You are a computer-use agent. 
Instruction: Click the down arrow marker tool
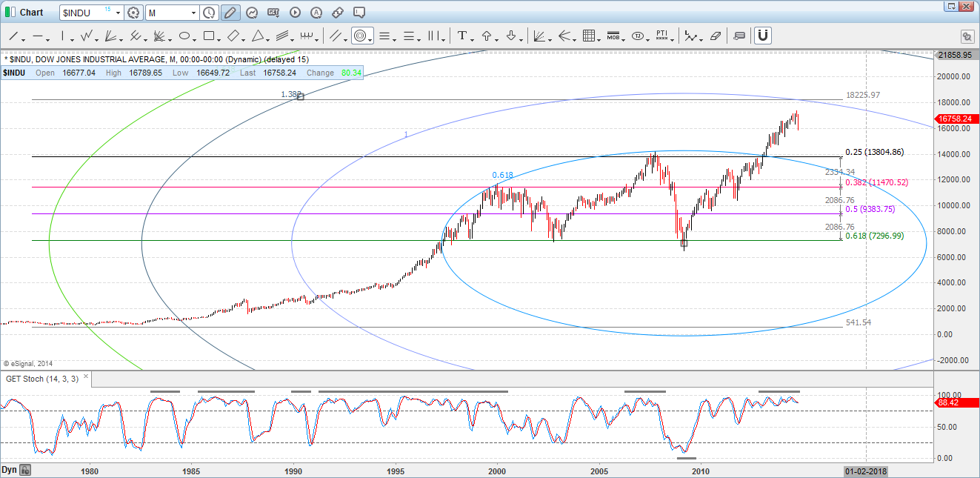pyautogui.click(x=510, y=36)
